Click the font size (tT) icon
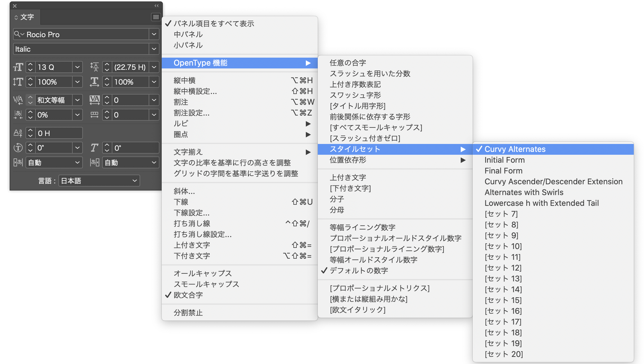The height and width of the screenshot is (364, 644). [18, 67]
